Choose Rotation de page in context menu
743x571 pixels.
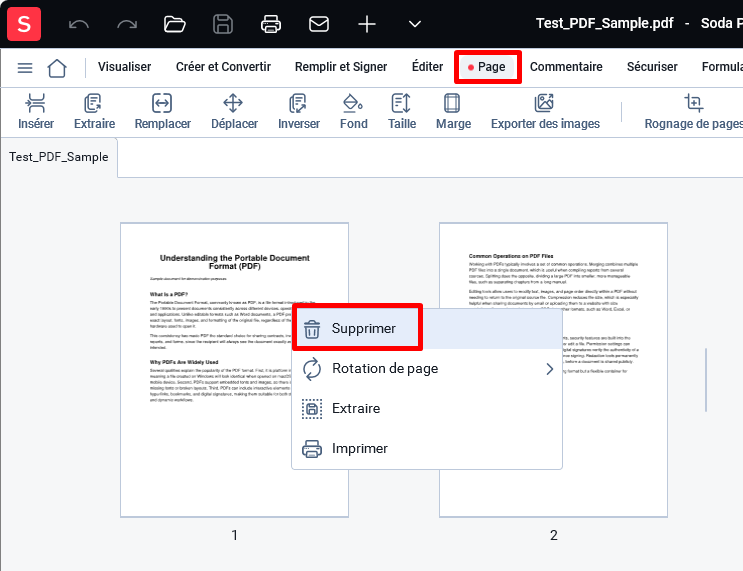[427, 369]
